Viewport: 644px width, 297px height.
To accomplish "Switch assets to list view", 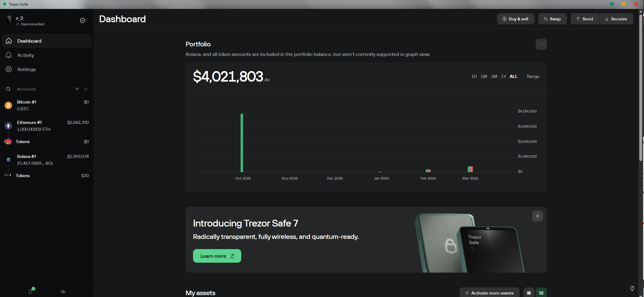I will pos(529,293).
